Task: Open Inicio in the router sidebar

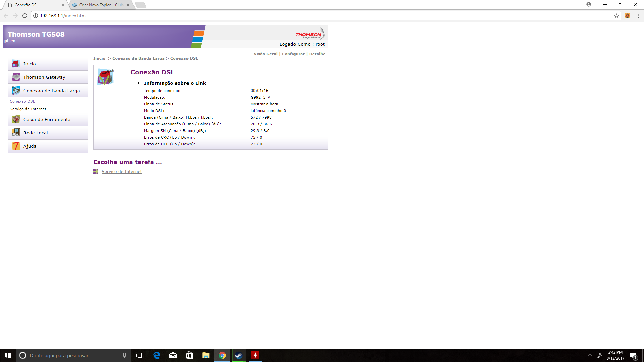Action: [48, 64]
